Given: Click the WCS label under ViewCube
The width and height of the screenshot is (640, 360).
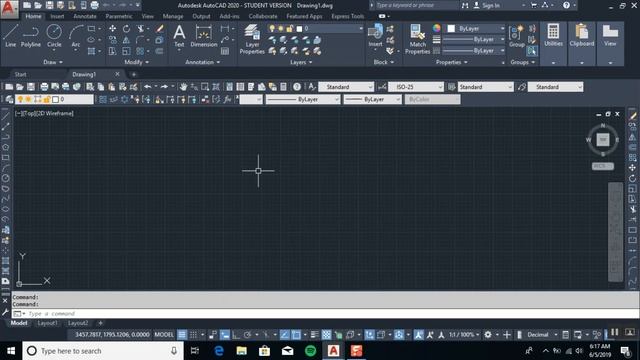Looking at the screenshot, I should pos(603,166).
